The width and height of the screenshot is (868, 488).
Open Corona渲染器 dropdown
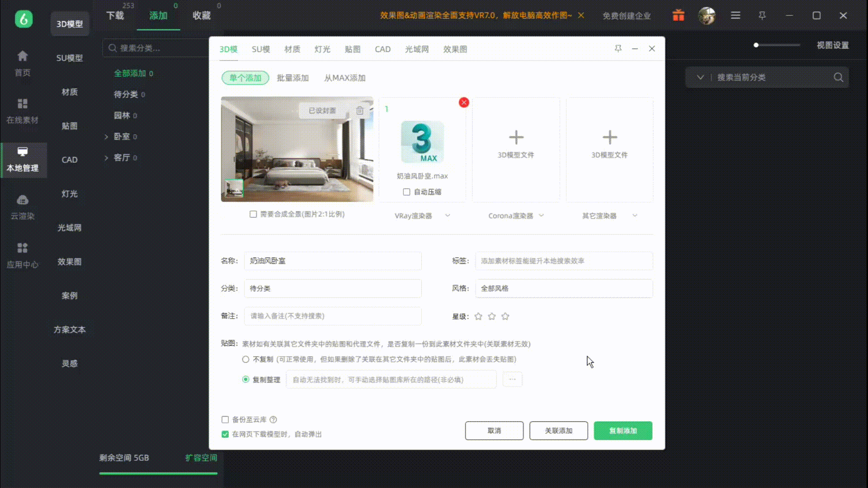tap(516, 216)
